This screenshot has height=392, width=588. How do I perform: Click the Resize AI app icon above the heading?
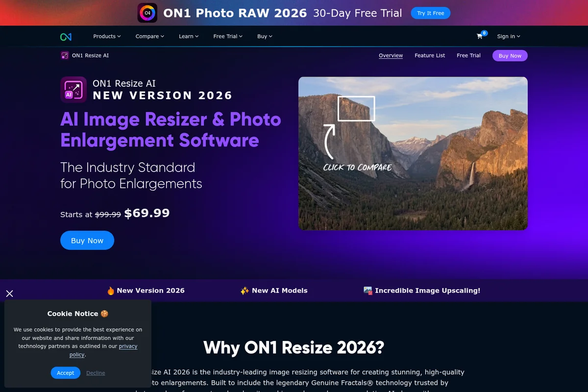[x=73, y=89]
